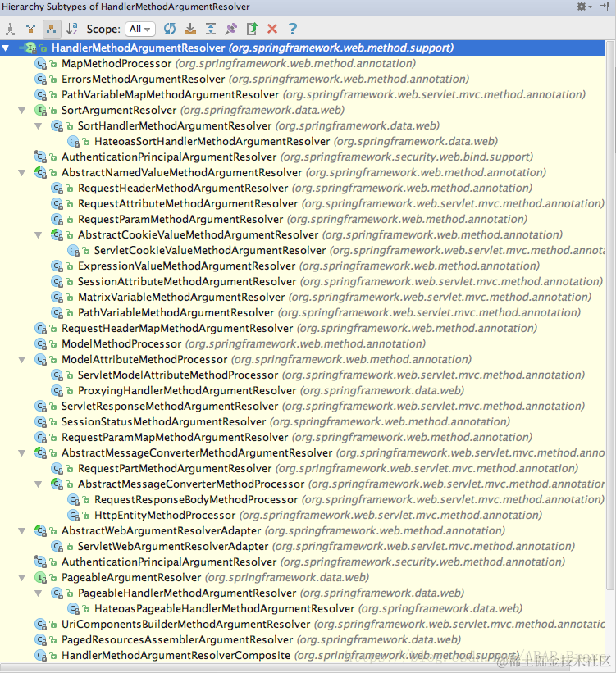Open hierarchy help question mark
The image size is (616, 673).
point(293,29)
